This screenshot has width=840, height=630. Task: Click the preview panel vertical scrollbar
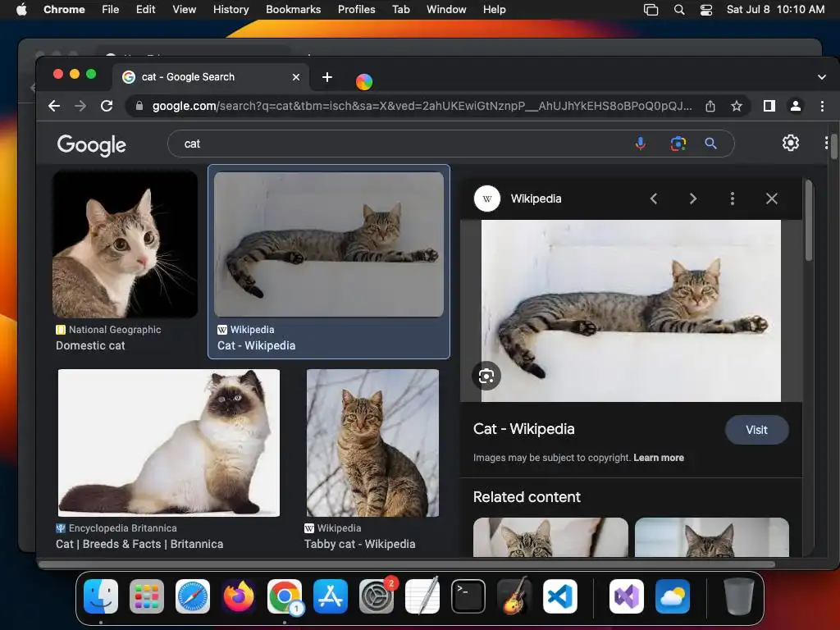coord(808,221)
